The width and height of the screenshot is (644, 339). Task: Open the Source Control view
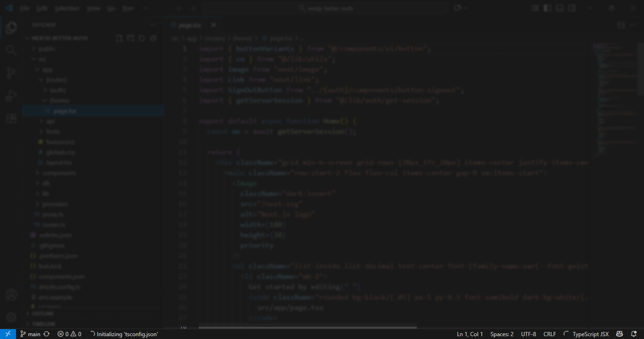tap(11, 73)
